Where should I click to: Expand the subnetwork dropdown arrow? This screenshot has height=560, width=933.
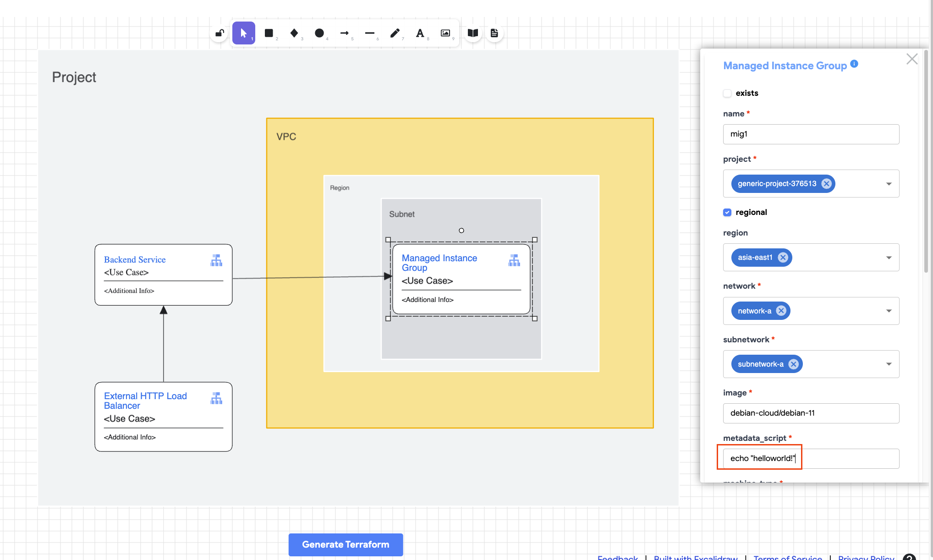coord(889,364)
